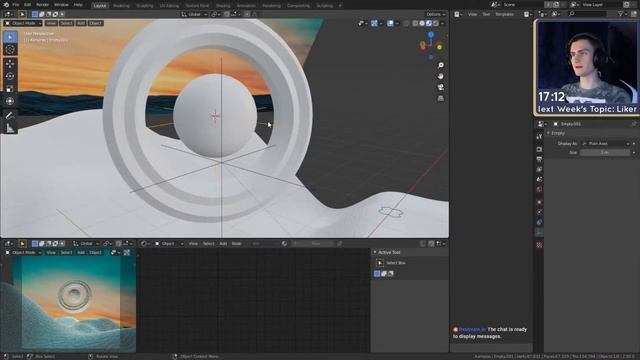Select the Move tool

coord(10,64)
